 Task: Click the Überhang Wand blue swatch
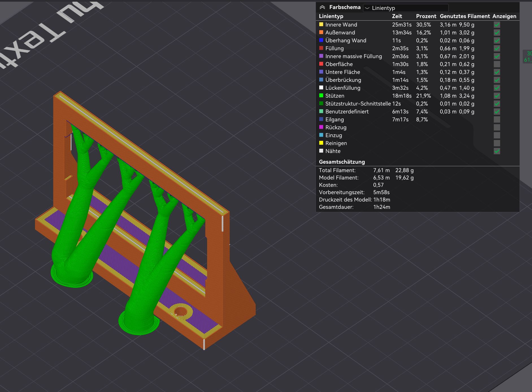click(x=321, y=40)
